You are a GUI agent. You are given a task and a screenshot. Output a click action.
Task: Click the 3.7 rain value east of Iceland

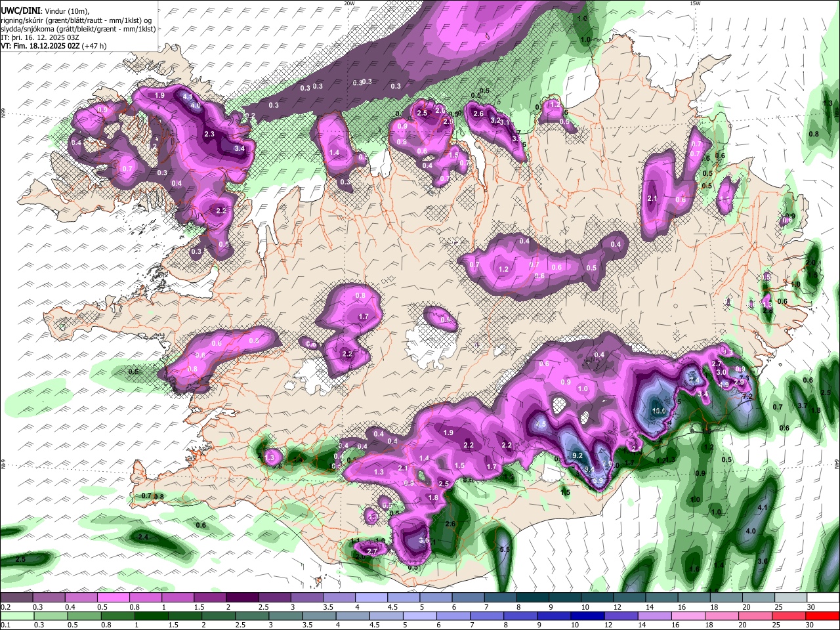[x=802, y=406]
